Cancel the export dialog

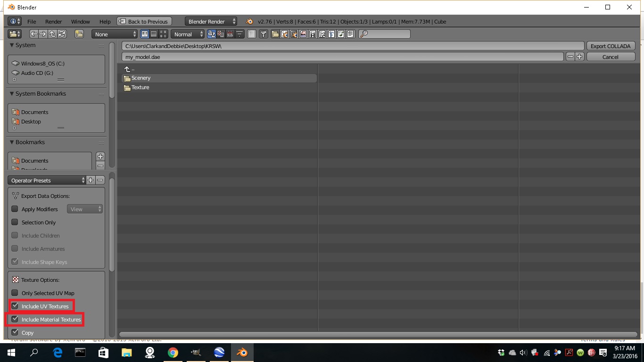click(610, 57)
